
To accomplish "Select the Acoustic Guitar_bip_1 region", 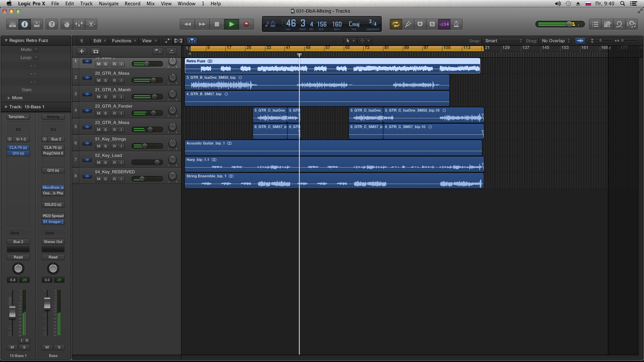I will click(333, 148).
